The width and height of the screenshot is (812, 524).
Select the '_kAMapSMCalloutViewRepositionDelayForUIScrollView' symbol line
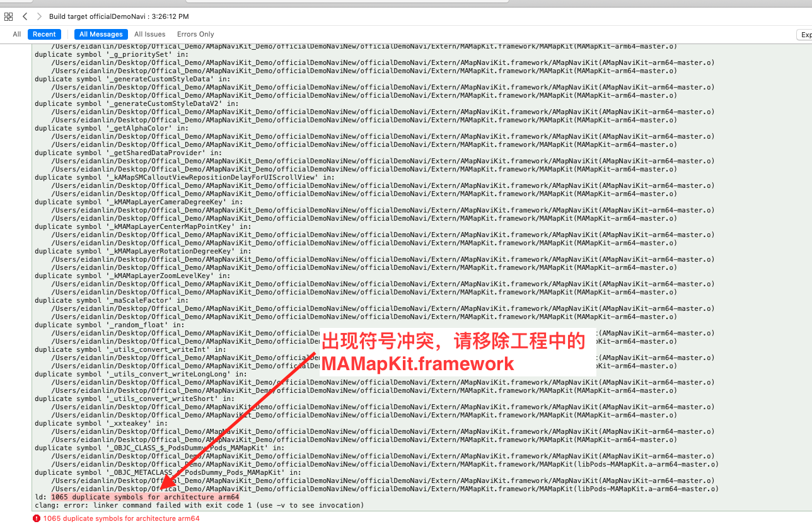(x=185, y=177)
